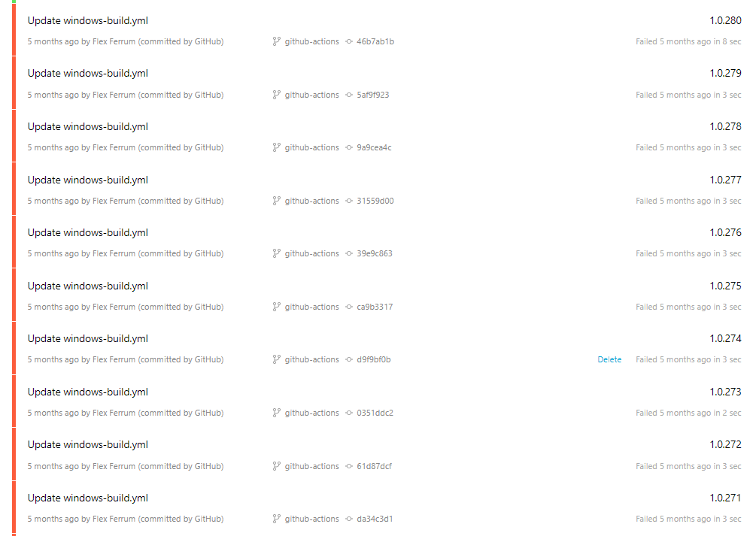The width and height of the screenshot is (756, 536).
Task: Click commit icon next to ca9b3317
Action: 349,307
